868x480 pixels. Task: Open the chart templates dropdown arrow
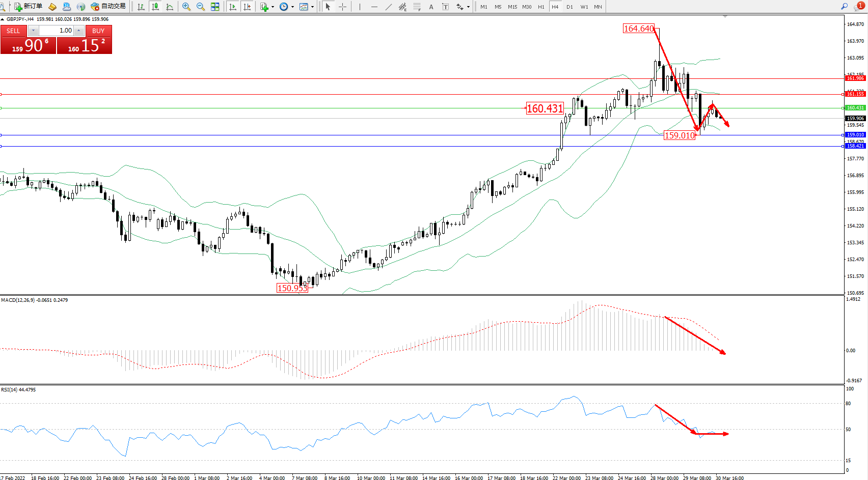coord(312,7)
